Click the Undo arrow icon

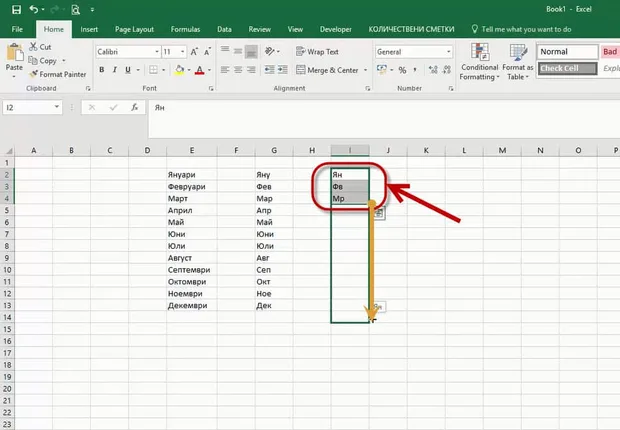pyautogui.click(x=34, y=9)
